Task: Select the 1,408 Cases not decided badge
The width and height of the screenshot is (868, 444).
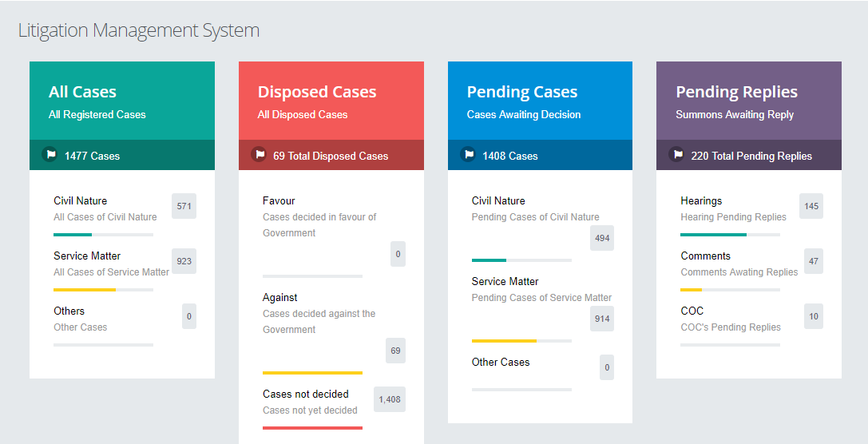Action: [x=389, y=399]
